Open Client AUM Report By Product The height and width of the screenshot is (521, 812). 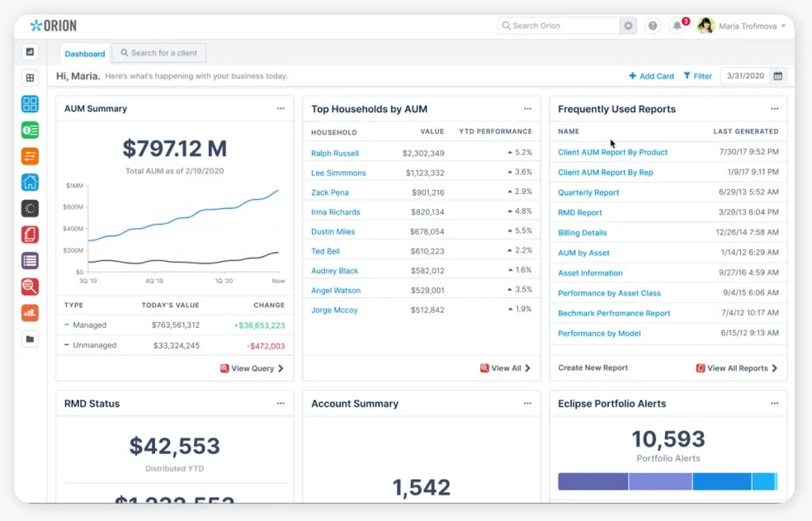612,152
